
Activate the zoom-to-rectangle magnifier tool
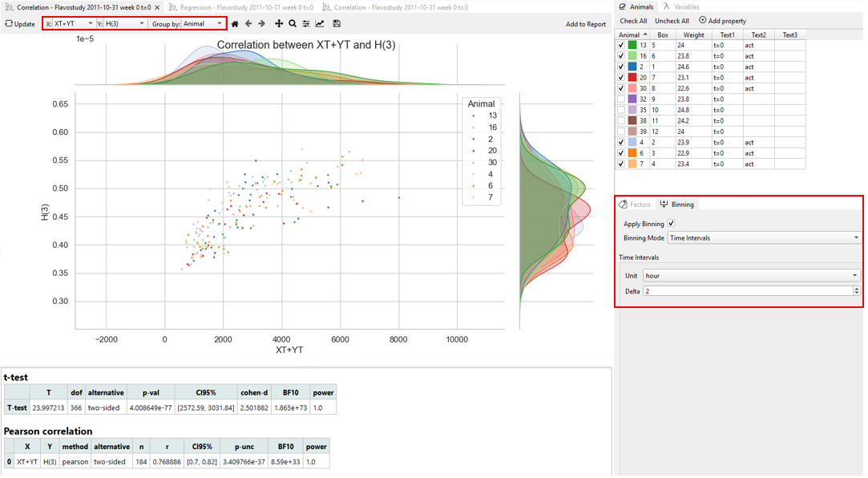293,23
